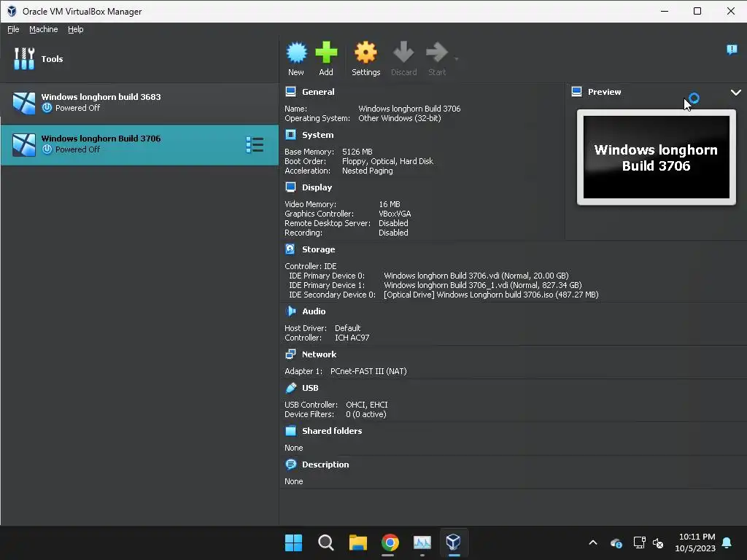The image size is (747, 560).
Task: Open network status from the tray monitor icon
Action: (639, 542)
